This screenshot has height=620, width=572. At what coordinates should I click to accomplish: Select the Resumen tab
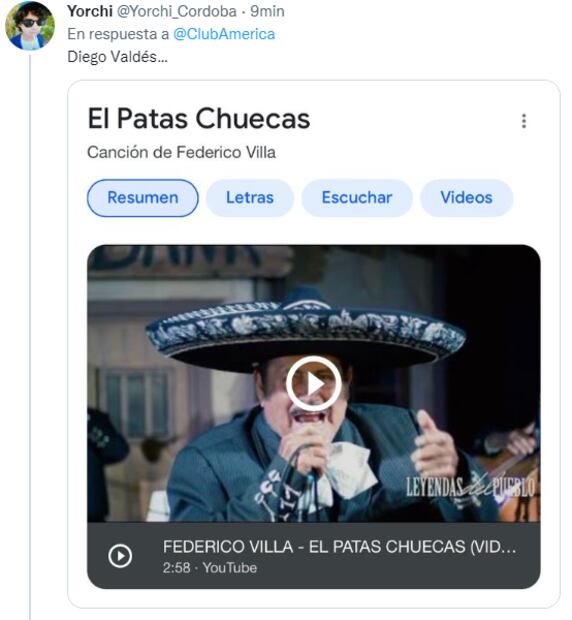point(143,198)
